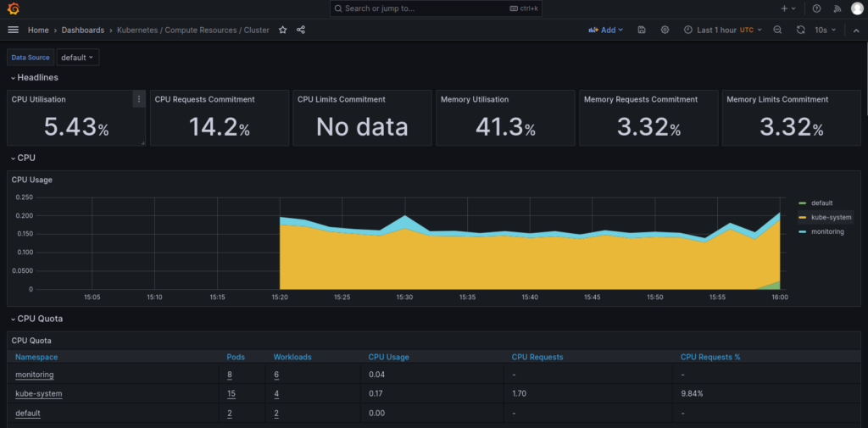Image resolution: width=868 pixels, height=428 pixels.
Task: Click the Grafana logo
Action: pos(14,8)
